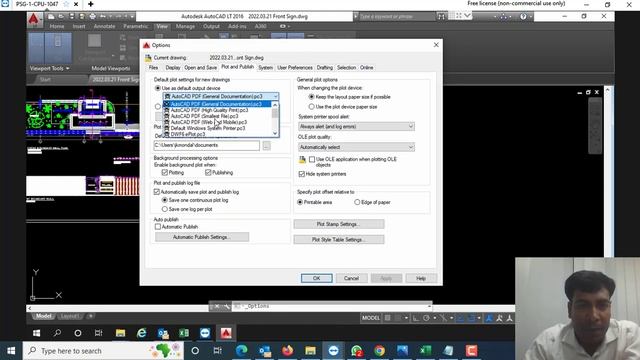640x360 pixels.
Task: Switch to the System tab
Action: click(265, 68)
